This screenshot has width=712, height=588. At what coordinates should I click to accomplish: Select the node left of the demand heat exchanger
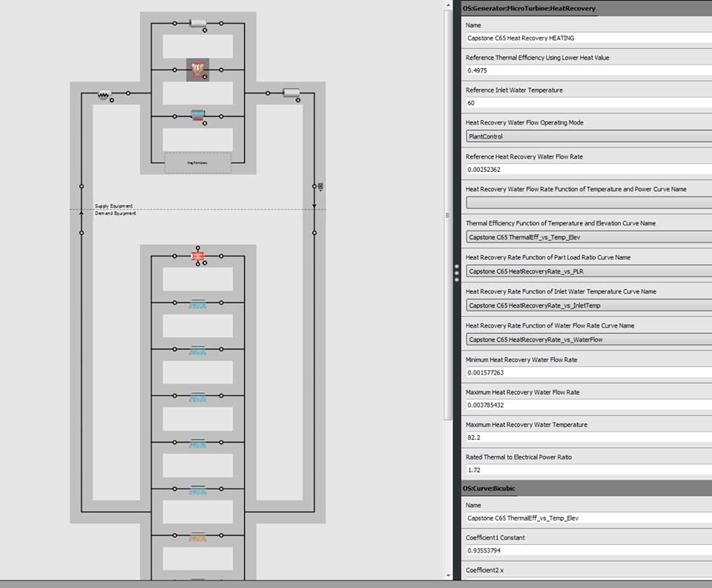pyautogui.click(x=175, y=256)
